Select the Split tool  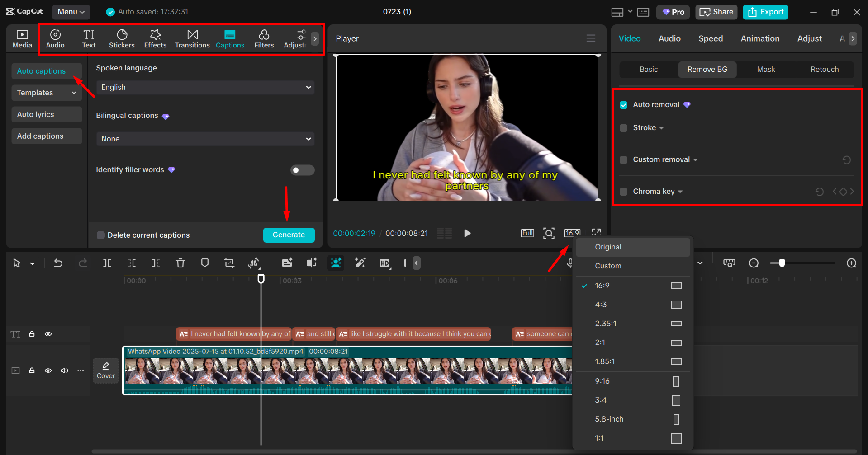107,263
